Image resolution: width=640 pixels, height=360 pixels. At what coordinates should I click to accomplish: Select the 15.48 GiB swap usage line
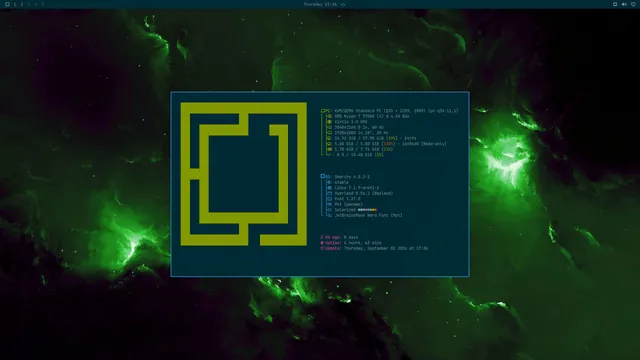[359, 155]
